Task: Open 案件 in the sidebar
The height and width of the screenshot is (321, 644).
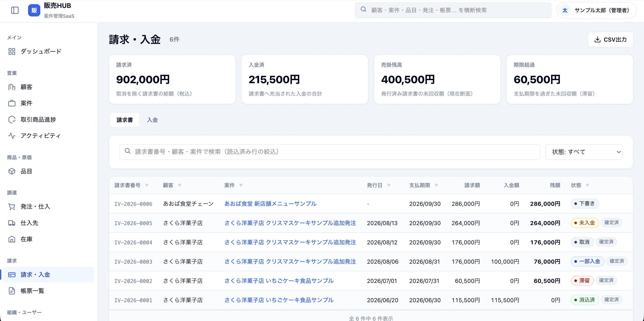Action: (x=49, y=103)
